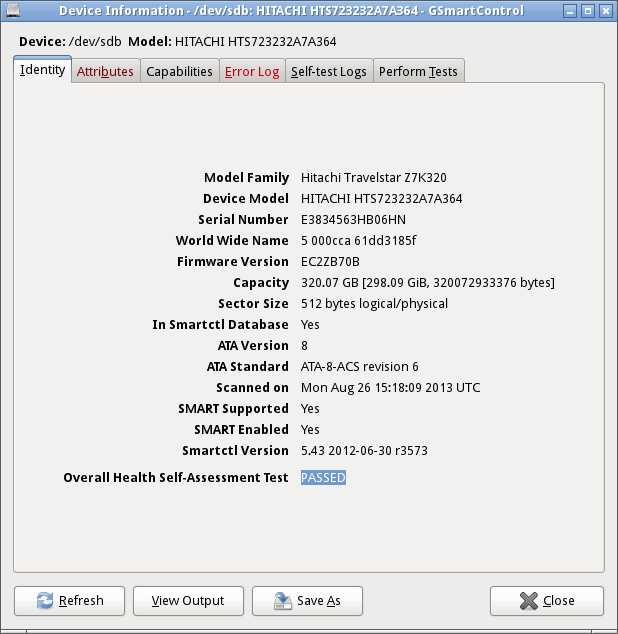Click World Wide Name value 5 000cca 61dd3185f
618x634 pixels.
coord(359,241)
